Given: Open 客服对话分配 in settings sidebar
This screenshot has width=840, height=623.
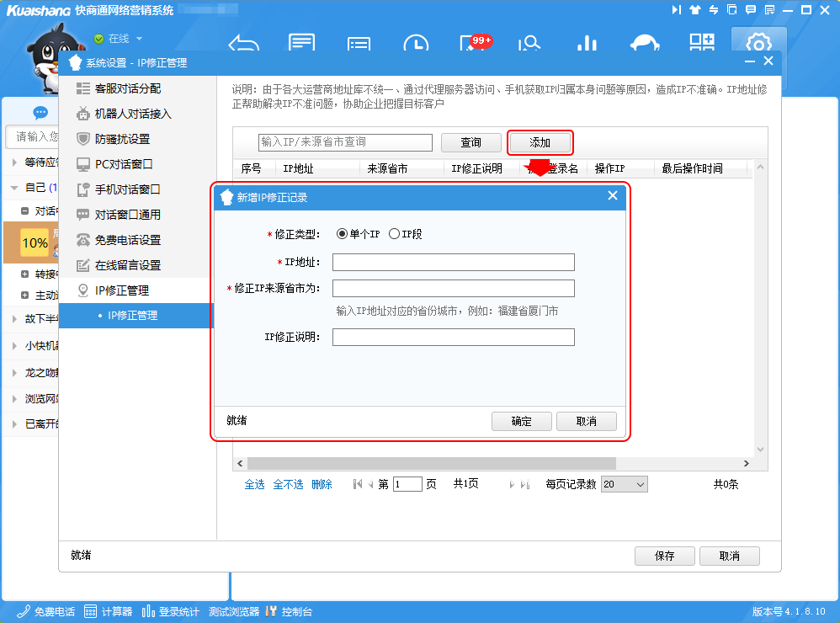Looking at the screenshot, I should [x=127, y=88].
